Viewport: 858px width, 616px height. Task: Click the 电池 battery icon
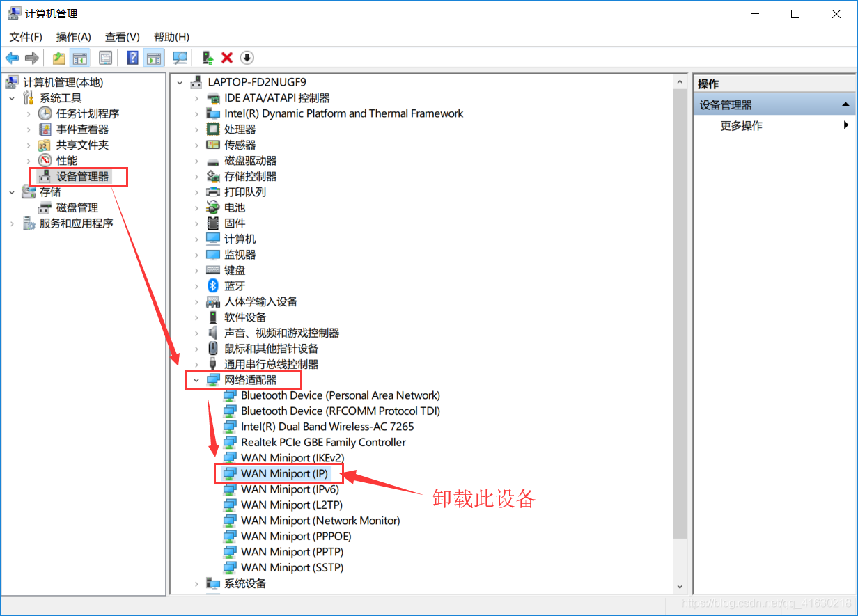pos(213,207)
